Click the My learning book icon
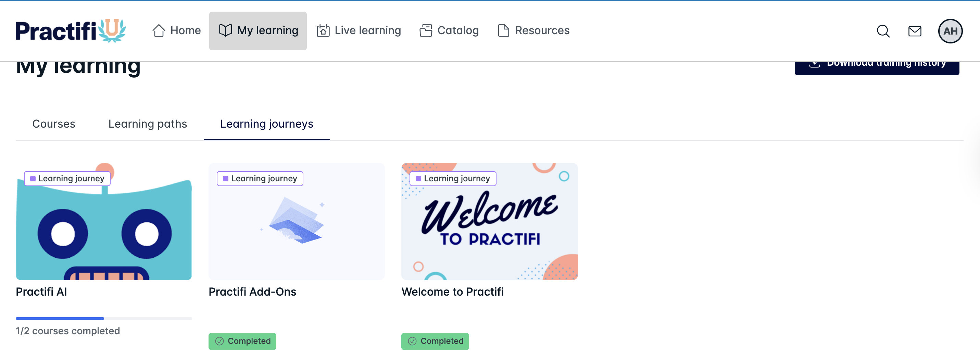Image resolution: width=980 pixels, height=362 pixels. point(226,30)
